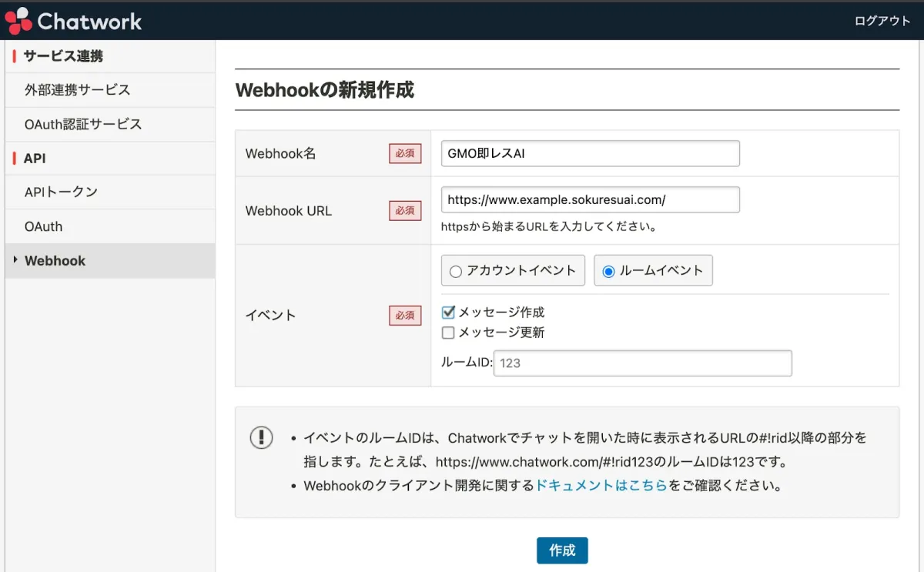Open the OAuth sidebar item

pos(43,226)
